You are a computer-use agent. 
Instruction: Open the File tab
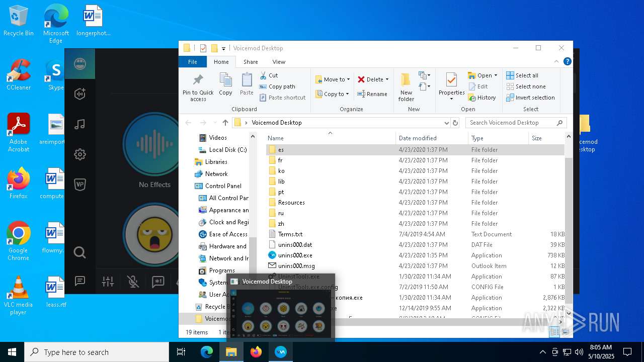pyautogui.click(x=193, y=62)
